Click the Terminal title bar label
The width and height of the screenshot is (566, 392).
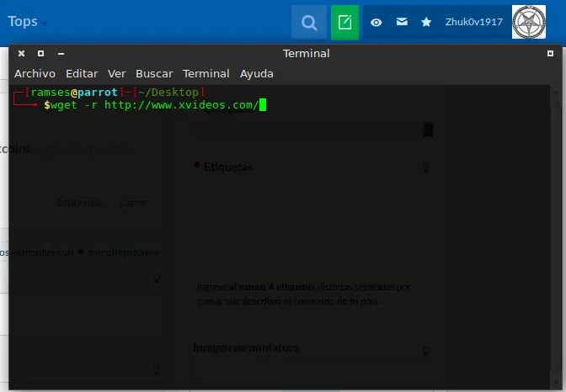point(306,53)
